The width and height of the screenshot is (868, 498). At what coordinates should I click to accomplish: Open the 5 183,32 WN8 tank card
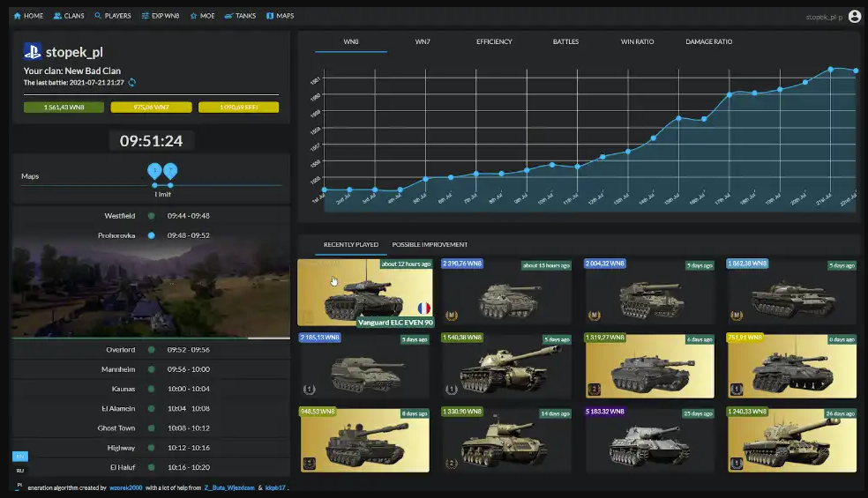click(650, 440)
